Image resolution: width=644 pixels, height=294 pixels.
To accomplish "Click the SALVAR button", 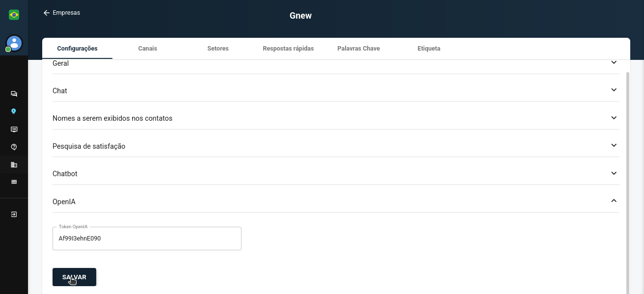I will tap(74, 277).
